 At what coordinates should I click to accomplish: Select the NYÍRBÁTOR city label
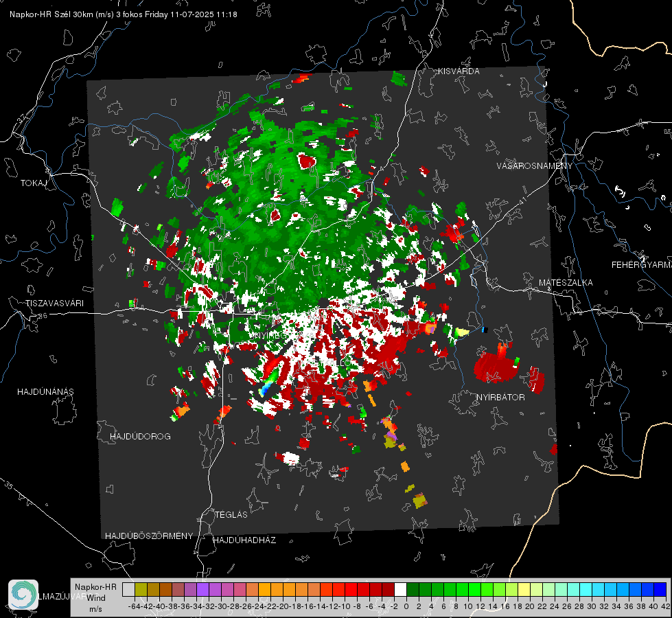[x=500, y=398]
